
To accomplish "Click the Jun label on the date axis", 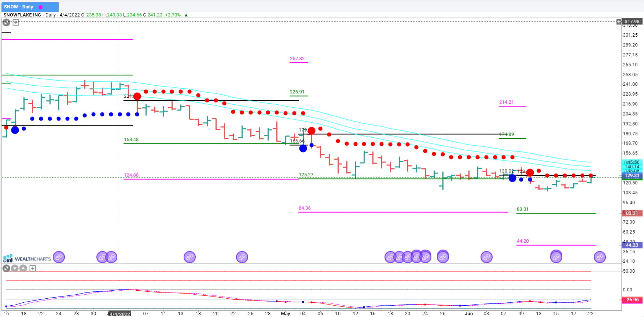I will pos(469,314).
